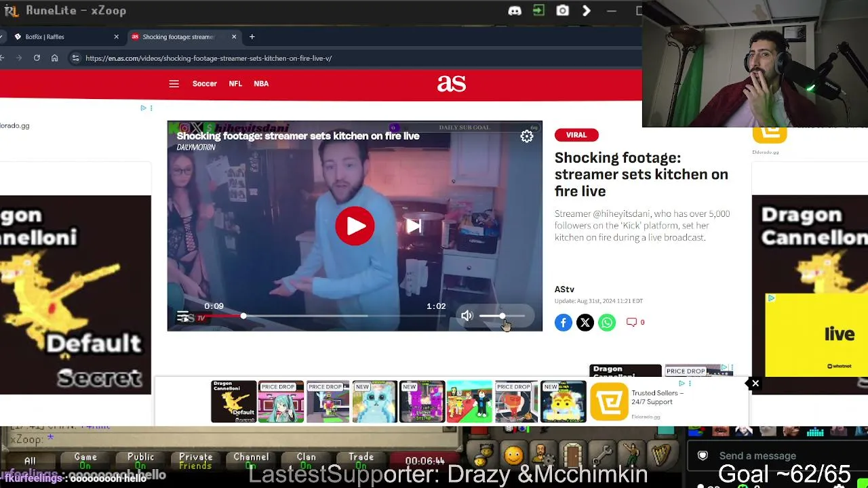Open the settings wrench tab

[x=601, y=455]
